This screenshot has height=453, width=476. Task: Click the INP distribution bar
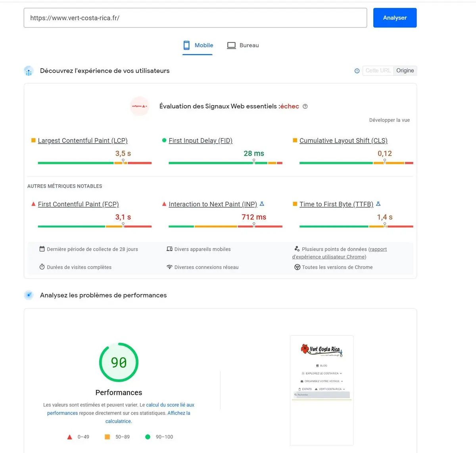tap(225, 226)
